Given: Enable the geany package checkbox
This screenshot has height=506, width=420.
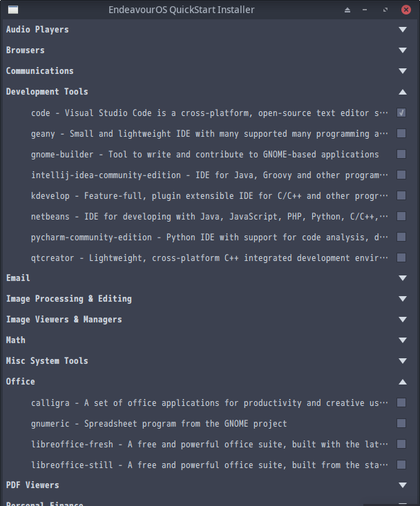Looking at the screenshot, I should point(401,133).
